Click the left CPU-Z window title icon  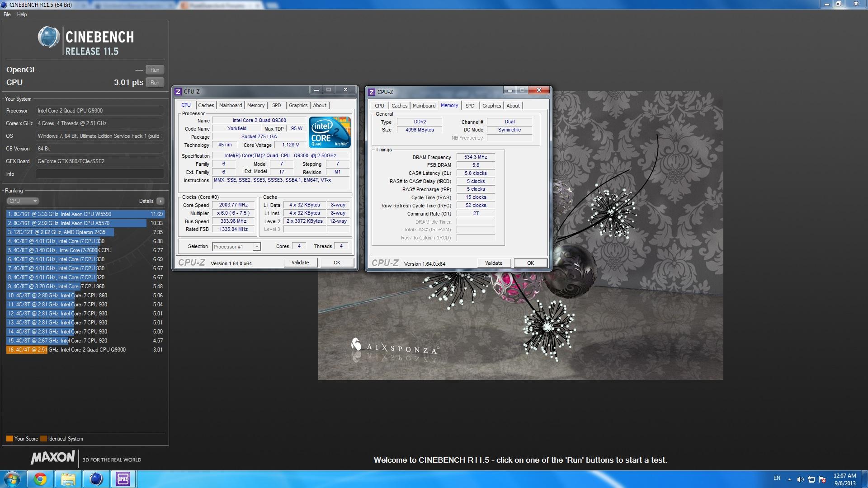pyautogui.click(x=178, y=92)
